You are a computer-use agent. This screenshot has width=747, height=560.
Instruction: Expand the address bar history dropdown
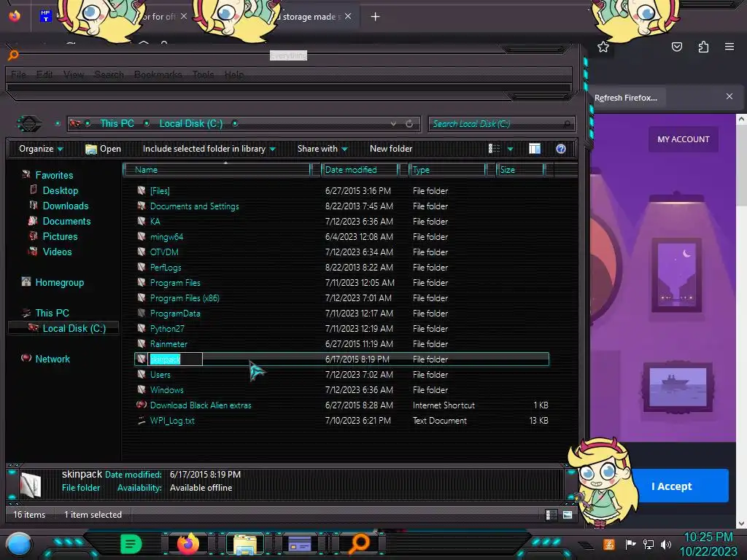tap(393, 124)
